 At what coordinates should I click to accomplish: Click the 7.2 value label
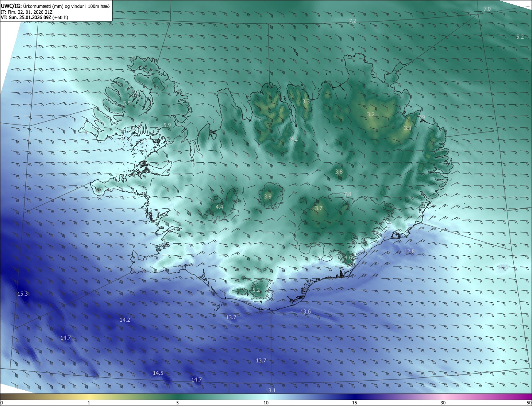tap(352, 21)
